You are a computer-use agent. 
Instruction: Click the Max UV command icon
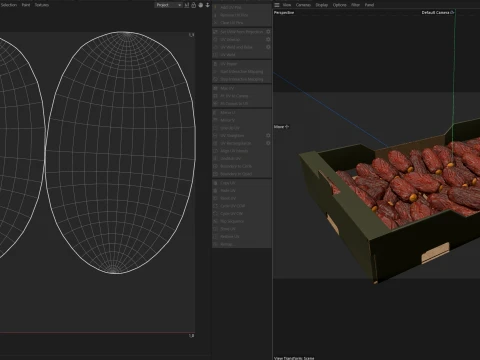[215, 88]
